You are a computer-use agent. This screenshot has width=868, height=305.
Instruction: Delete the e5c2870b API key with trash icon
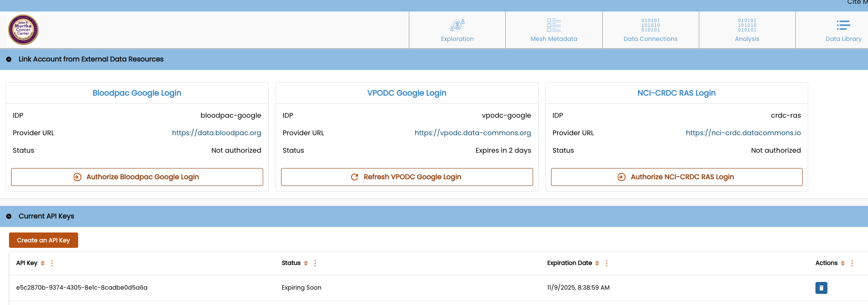pyautogui.click(x=821, y=288)
